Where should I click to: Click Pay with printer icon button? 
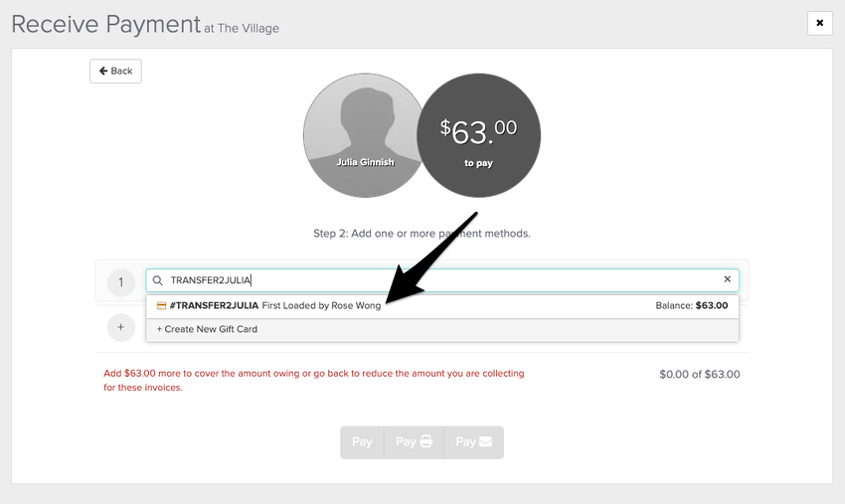(414, 442)
